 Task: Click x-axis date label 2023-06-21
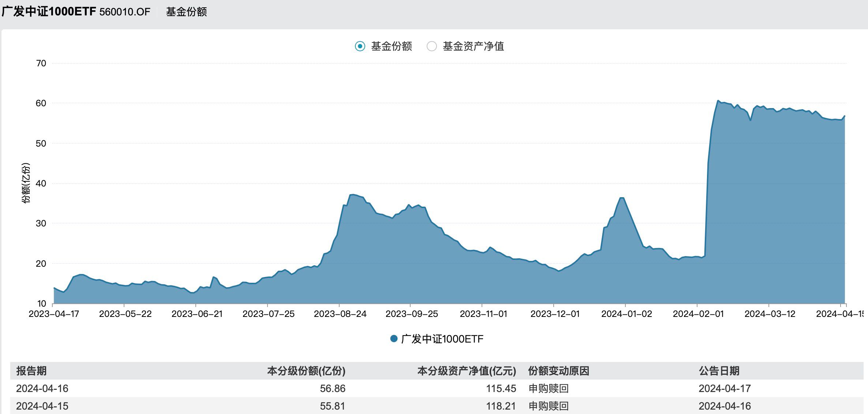197,314
